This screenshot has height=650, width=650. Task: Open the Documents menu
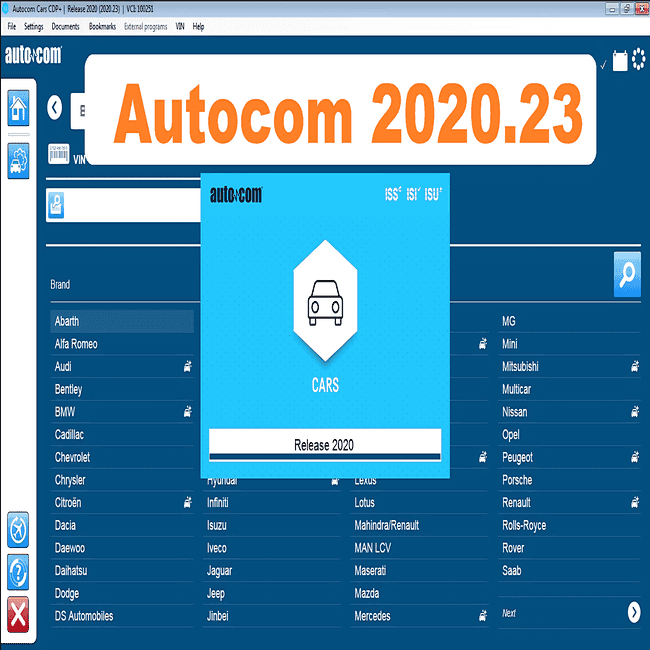click(x=65, y=27)
